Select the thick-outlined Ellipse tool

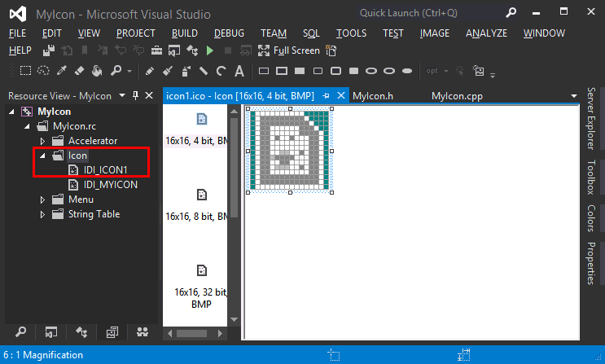pos(389,71)
